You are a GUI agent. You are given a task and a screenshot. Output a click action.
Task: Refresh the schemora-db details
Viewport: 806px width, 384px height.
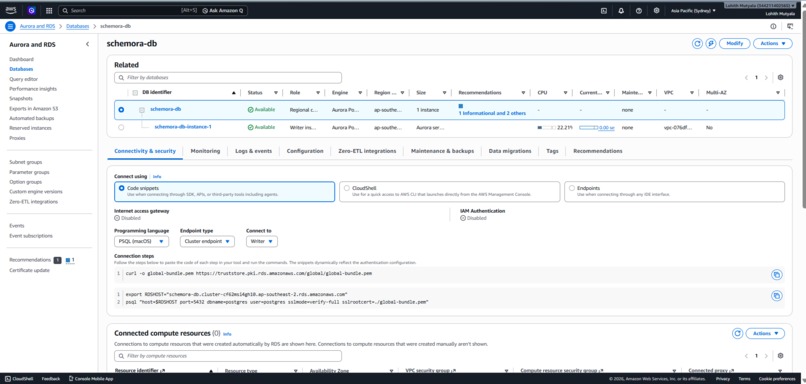[698, 44]
